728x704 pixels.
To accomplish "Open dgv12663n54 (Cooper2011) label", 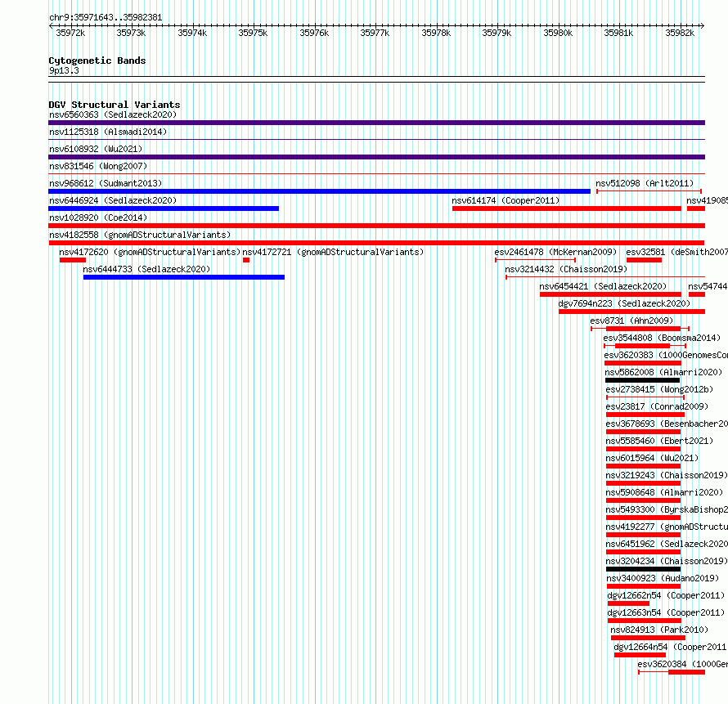I will (666, 612).
